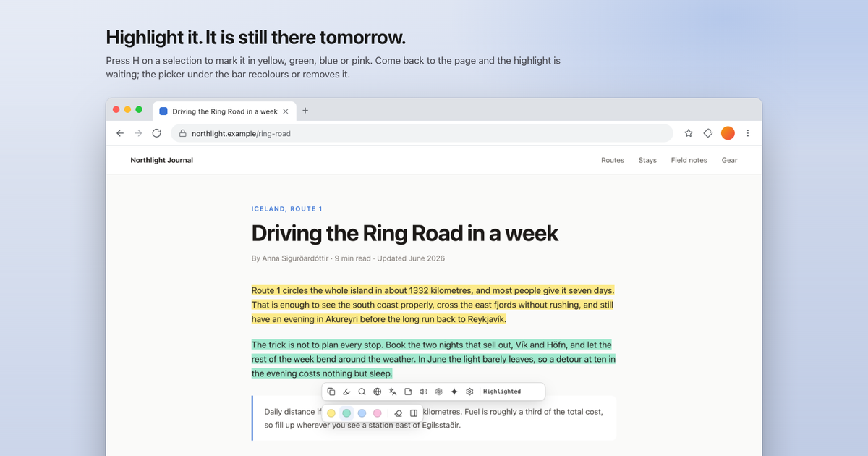Click the yellow highlighted paragraph about Route 1
The width and height of the screenshot is (868, 456).
(x=433, y=305)
